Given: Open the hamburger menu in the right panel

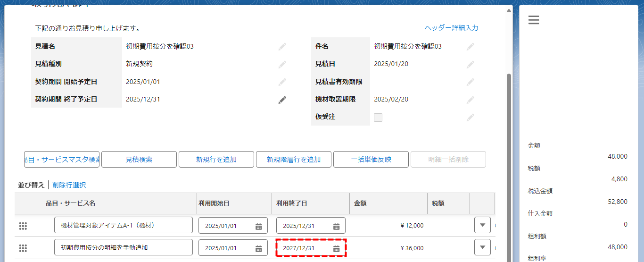Looking at the screenshot, I should tap(534, 20).
